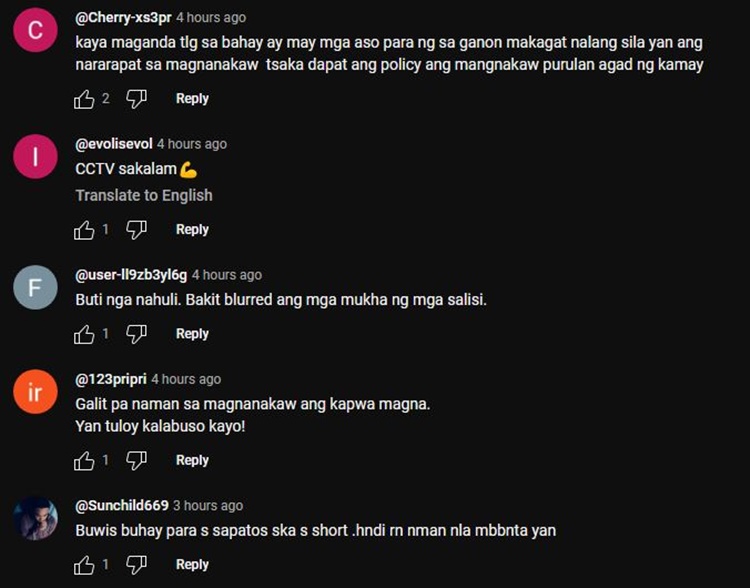Reply to @evolisevol's comment
Image resolution: width=750 pixels, height=588 pixels.
pyautogui.click(x=192, y=230)
